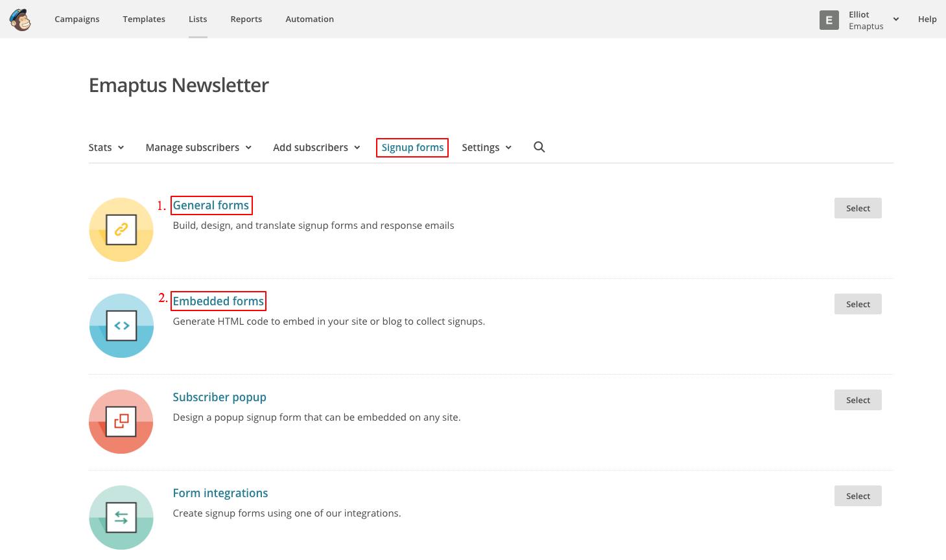Click the blue Embedded forms code icon

pyautogui.click(x=121, y=325)
